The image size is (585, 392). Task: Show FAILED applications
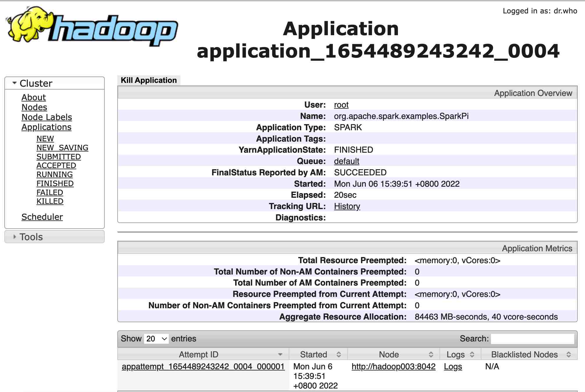pyautogui.click(x=50, y=193)
